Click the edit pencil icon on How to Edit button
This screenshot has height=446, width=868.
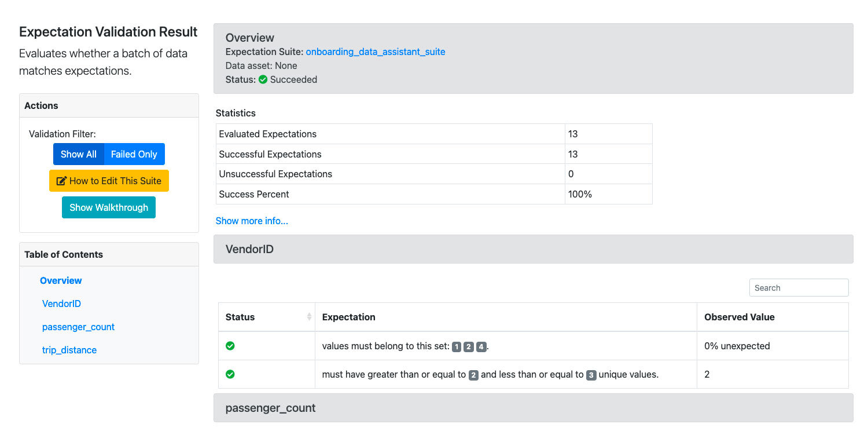coord(61,181)
